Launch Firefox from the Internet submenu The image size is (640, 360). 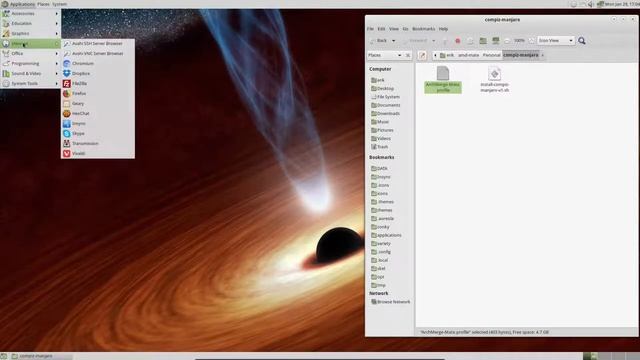(98, 93)
